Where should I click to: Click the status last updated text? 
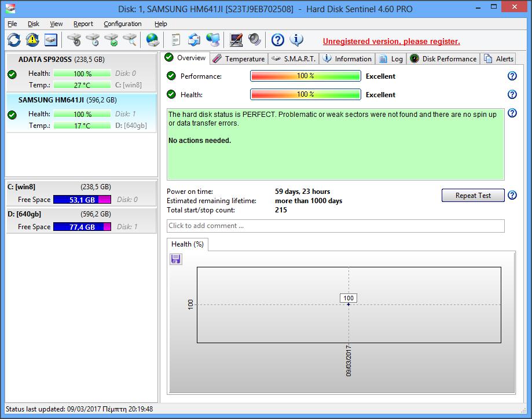(79, 409)
